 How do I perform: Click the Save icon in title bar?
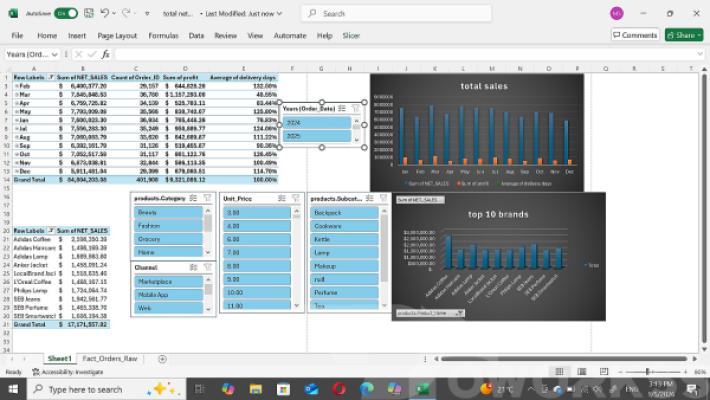89,14
